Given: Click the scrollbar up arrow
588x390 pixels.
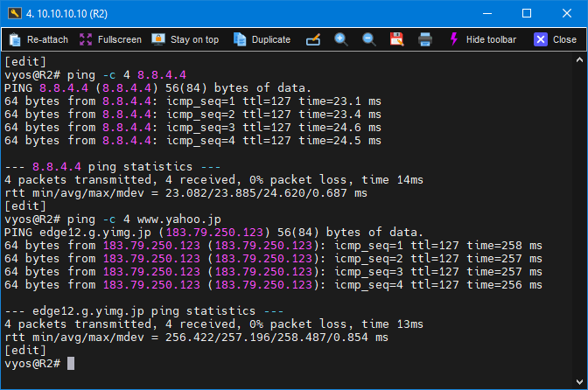Looking at the screenshot, I should click(579, 59).
